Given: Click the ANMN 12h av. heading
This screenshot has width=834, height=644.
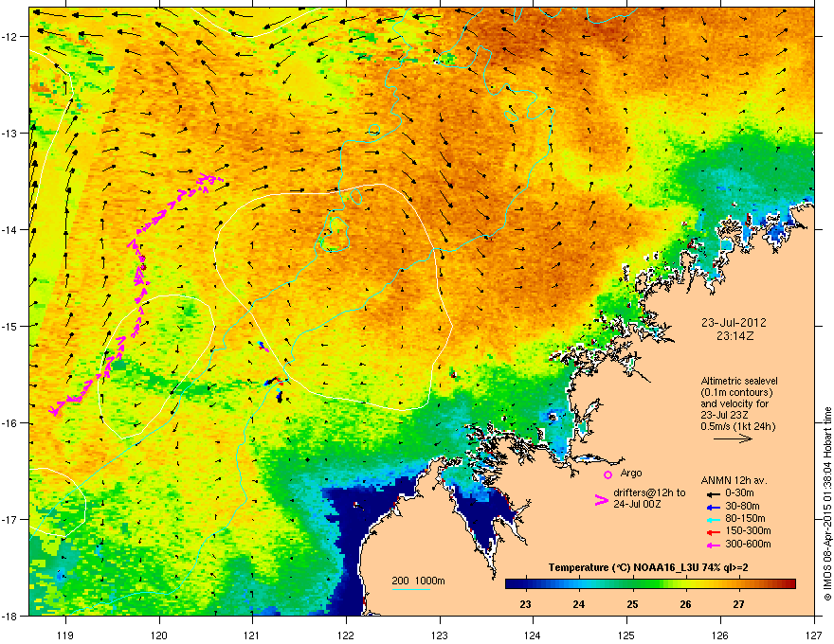Looking at the screenshot, I should point(734,480).
